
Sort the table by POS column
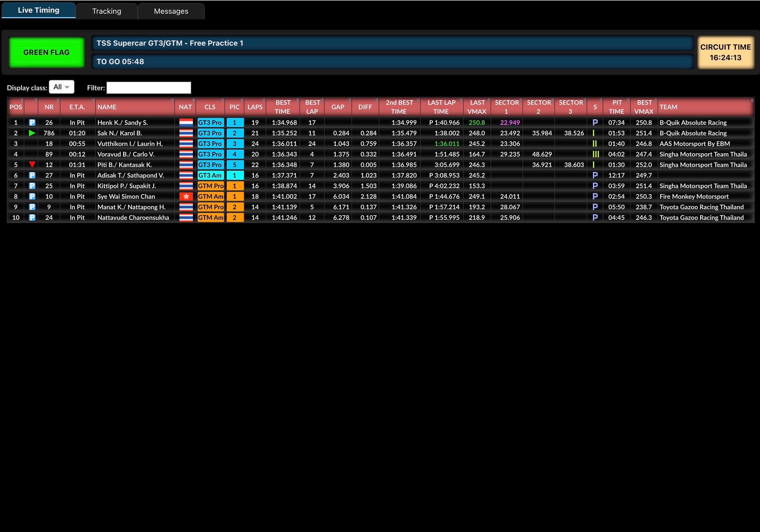pyautogui.click(x=16, y=107)
